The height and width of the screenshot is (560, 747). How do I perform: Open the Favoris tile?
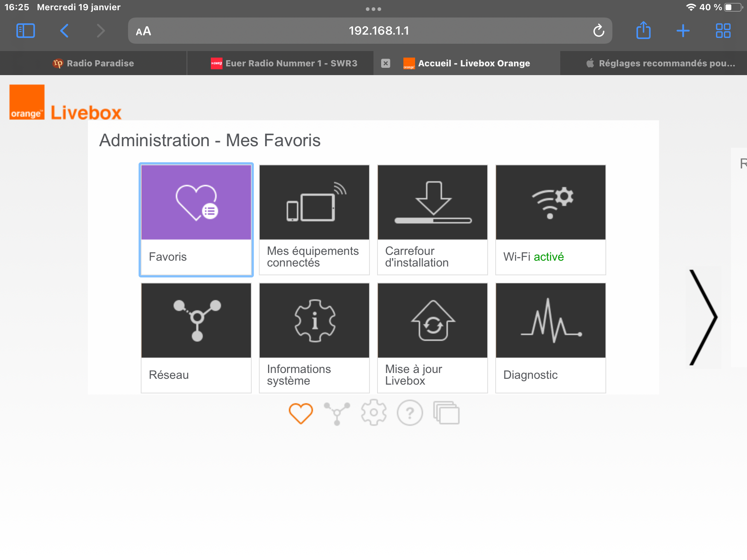[196, 219]
